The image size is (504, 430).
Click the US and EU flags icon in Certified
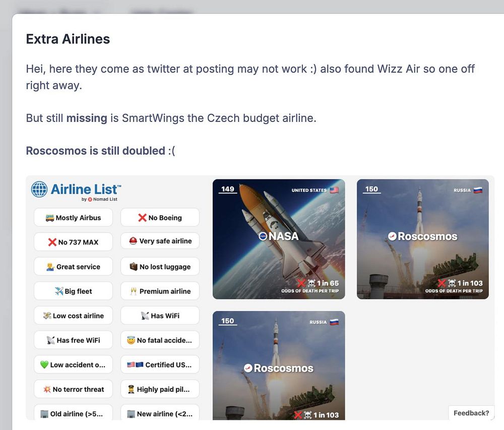[135, 365]
